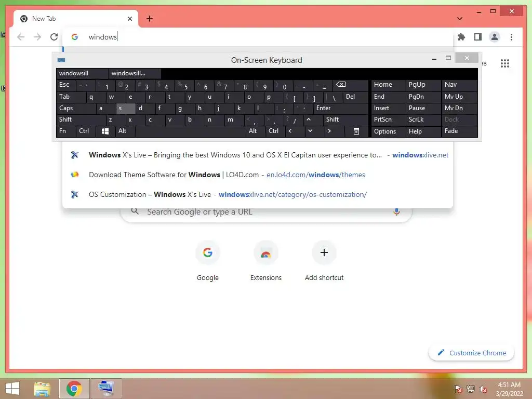Screen dimensions: 532x399
Task: Open the Extensions puzzle icon
Action: pyautogui.click(x=461, y=37)
